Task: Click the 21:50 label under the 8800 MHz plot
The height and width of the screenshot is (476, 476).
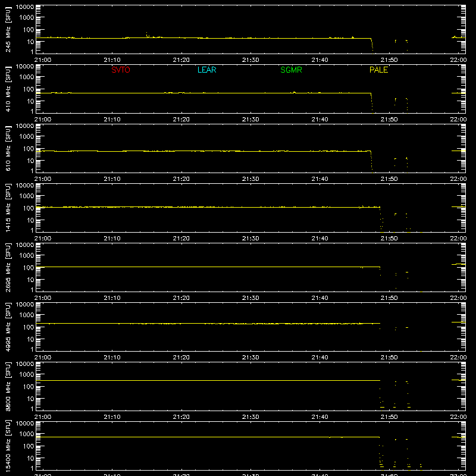Action: [x=389, y=417]
